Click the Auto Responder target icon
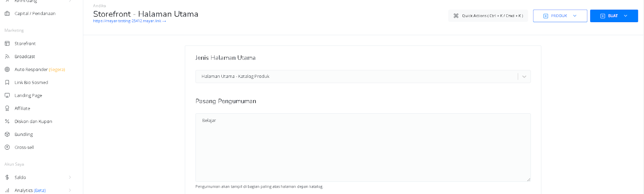644x194 pixels. (x=7, y=69)
